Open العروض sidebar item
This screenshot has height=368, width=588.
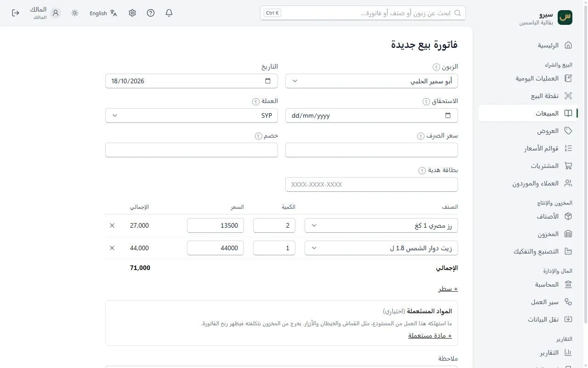(x=528, y=131)
